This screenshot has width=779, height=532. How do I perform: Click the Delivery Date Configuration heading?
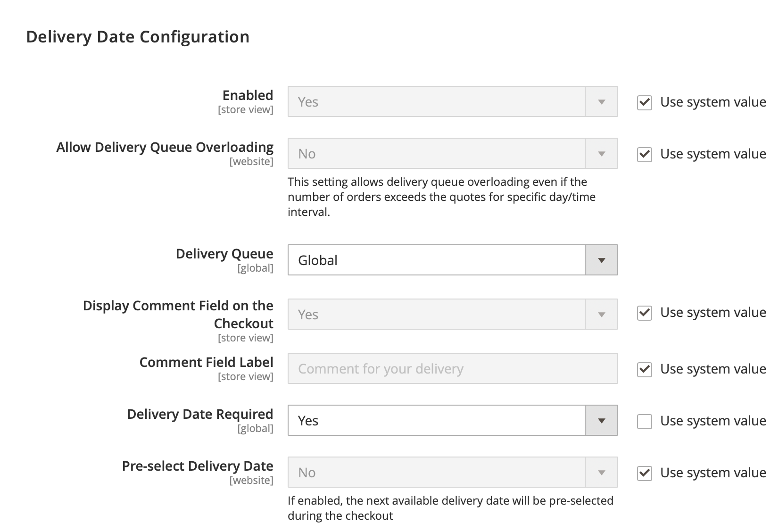pos(138,37)
